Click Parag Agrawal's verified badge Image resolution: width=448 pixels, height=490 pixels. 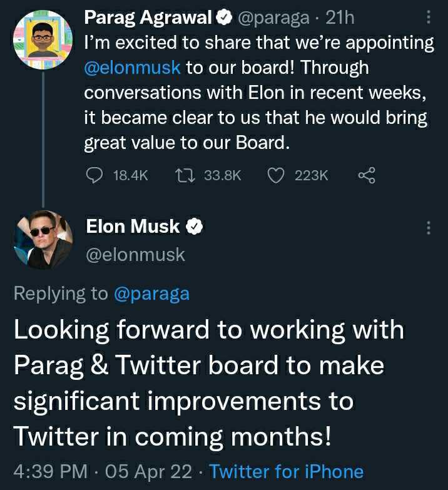click(223, 18)
